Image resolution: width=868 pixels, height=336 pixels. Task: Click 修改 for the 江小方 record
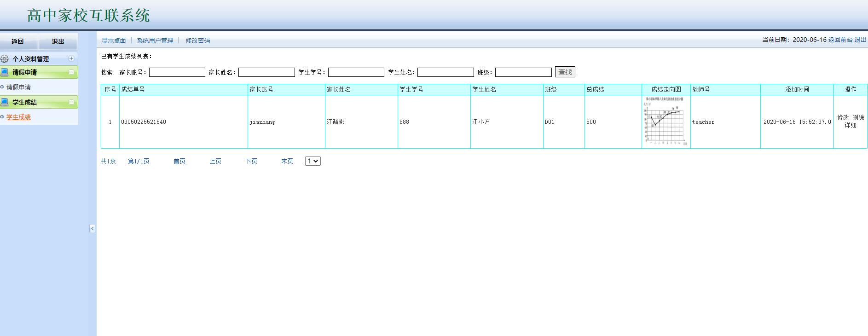tap(843, 117)
